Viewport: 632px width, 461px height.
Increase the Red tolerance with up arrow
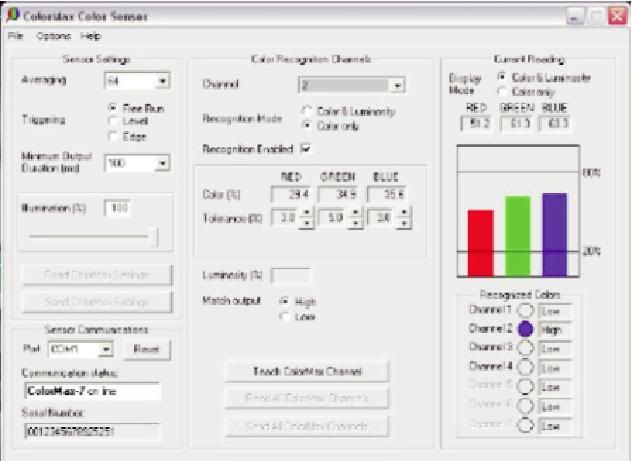point(307,212)
